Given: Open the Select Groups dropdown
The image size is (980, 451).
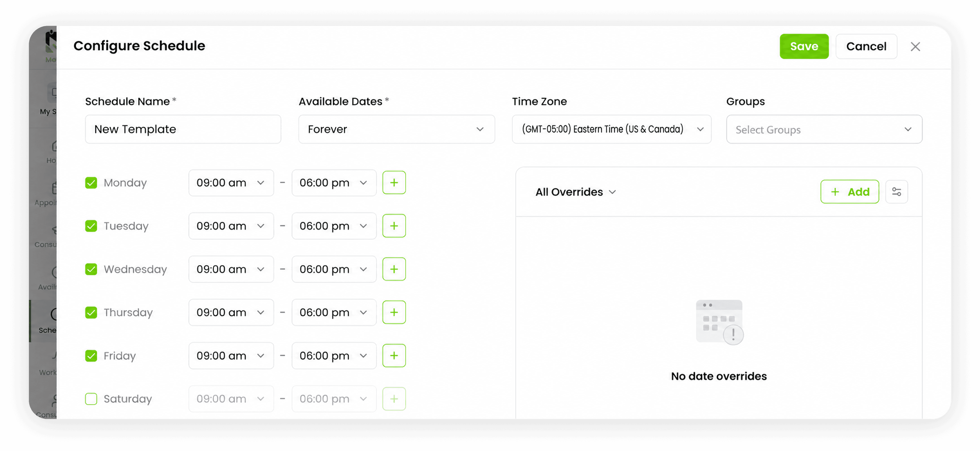Looking at the screenshot, I should [824, 129].
